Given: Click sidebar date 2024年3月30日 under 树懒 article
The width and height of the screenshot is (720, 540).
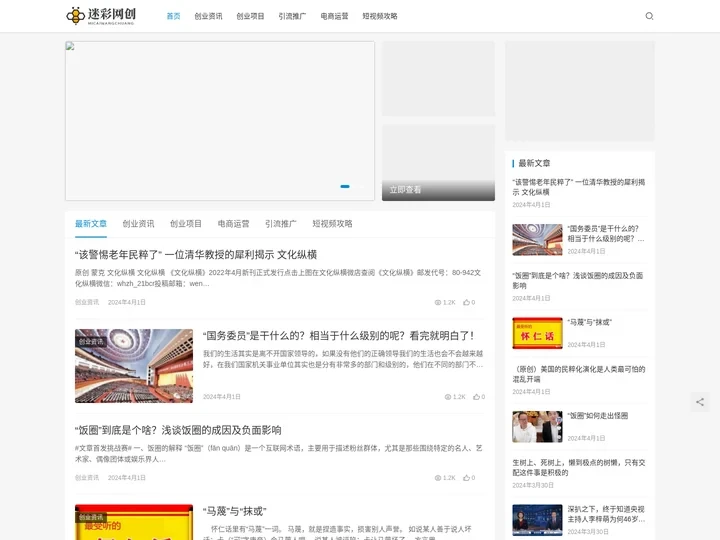Looking at the screenshot, I should [533, 485].
